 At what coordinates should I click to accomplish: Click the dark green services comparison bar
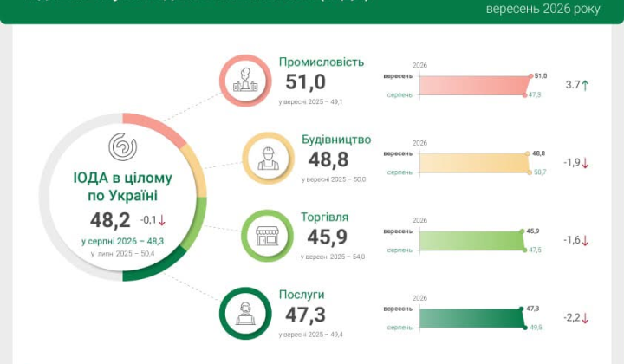[x=471, y=318]
